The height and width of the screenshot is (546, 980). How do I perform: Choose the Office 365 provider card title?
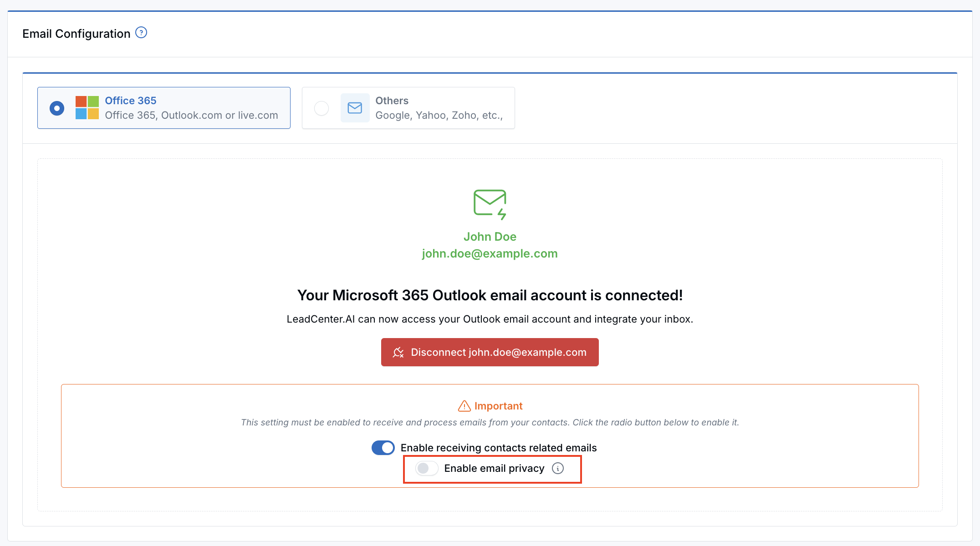point(131,101)
